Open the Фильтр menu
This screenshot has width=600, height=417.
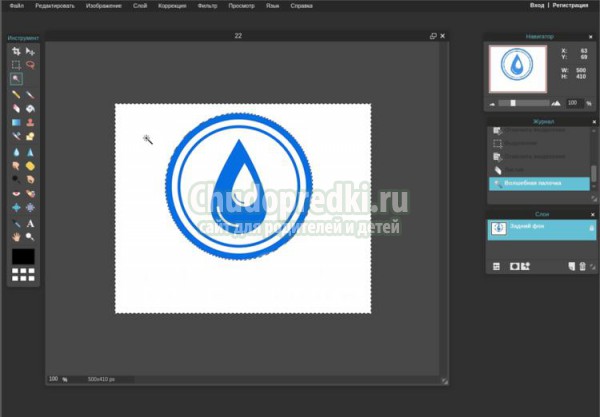207,6
